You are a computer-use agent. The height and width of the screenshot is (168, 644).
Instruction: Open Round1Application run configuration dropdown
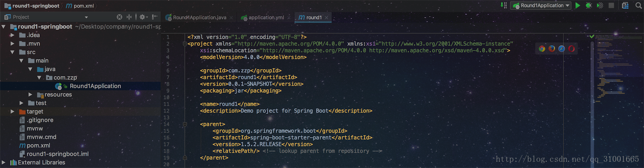[x=541, y=5]
